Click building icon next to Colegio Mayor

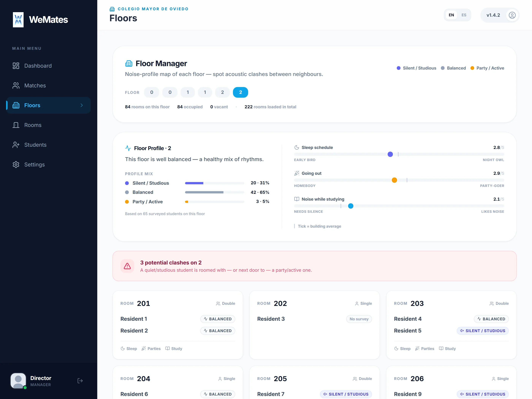[112, 9]
